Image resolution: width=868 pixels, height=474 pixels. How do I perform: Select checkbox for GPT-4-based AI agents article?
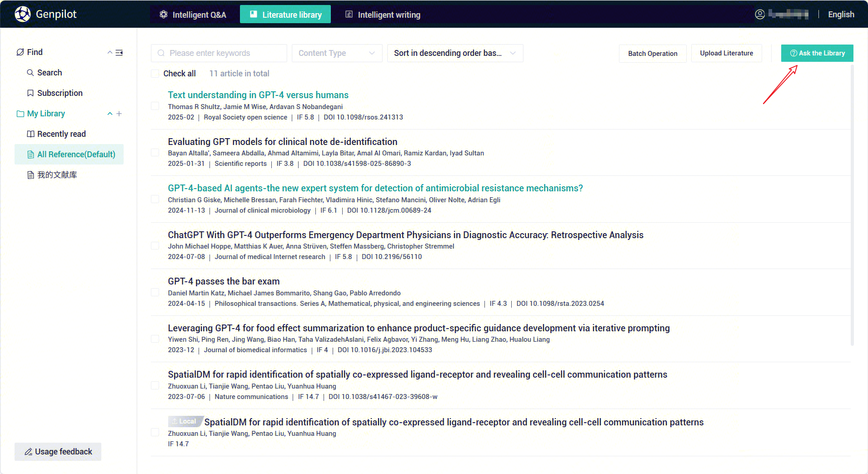click(x=155, y=199)
